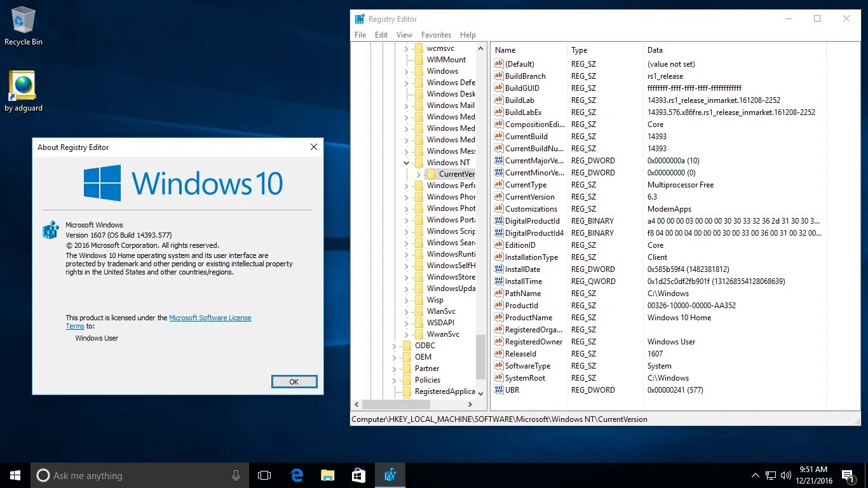Select the (Default) value icon
The height and width of the screenshot is (488, 868).
point(499,64)
